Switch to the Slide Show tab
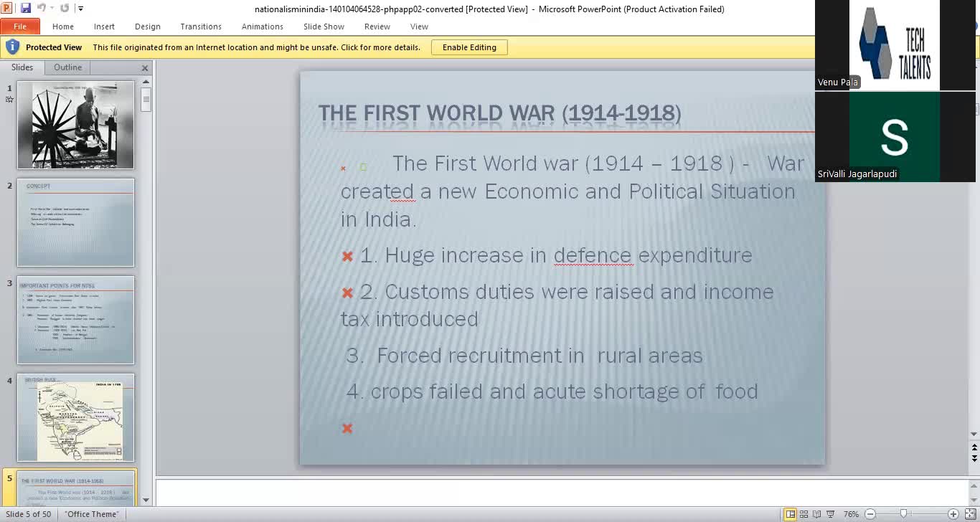Image resolution: width=980 pixels, height=522 pixels. coord(324,27)
